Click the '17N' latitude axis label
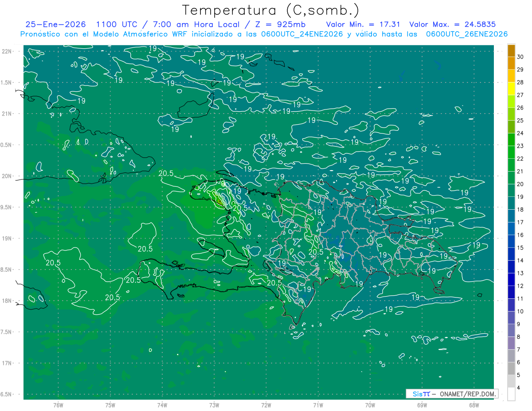 [8, 363]
